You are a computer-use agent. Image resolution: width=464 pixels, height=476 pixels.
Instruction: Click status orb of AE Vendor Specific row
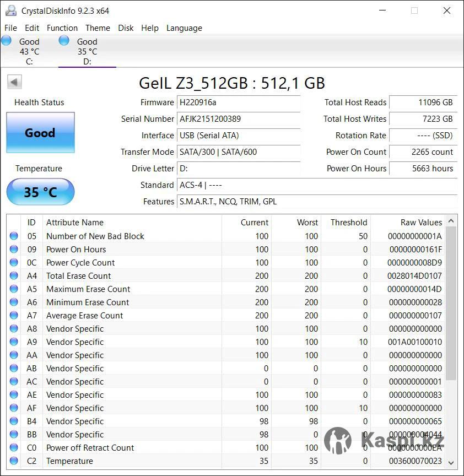click(x=14, y=394)
